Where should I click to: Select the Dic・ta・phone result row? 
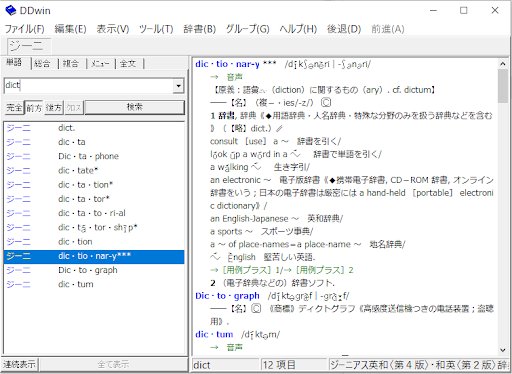pos(94,156)
